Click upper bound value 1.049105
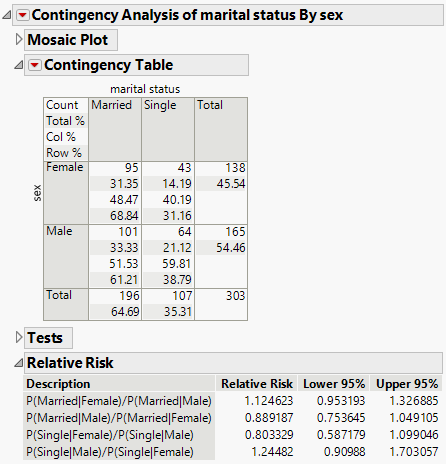The image size is (446, 464). tap(414, 418)
